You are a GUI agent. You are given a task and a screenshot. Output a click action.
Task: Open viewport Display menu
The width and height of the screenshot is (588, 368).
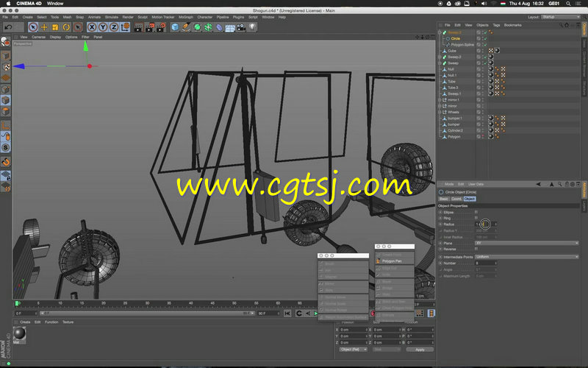coord(55,37)
